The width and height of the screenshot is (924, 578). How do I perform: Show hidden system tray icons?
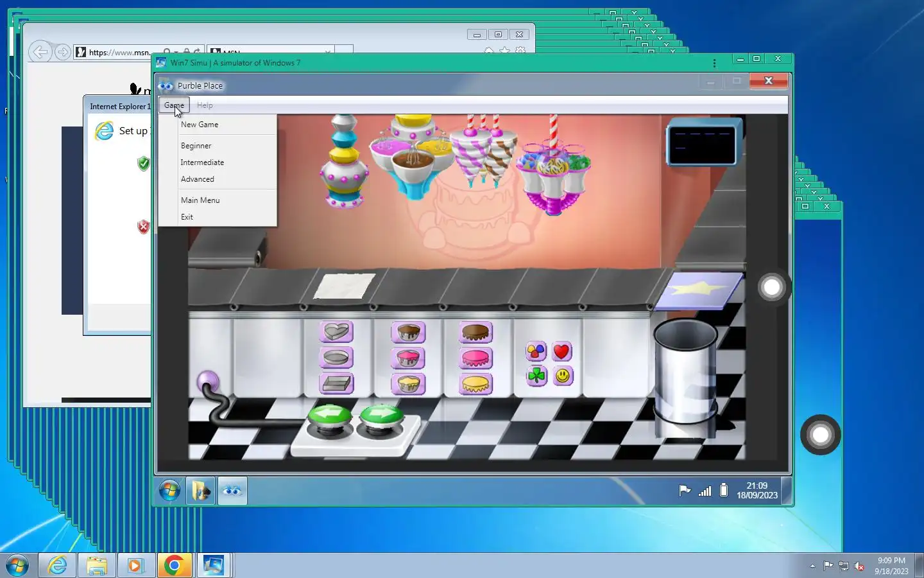click(x=812, y=566)
